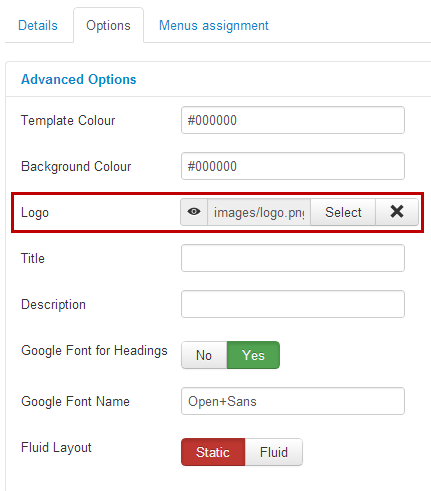Open the Menus assignment tab
This screenshot has width=431, height=491.
214,25
